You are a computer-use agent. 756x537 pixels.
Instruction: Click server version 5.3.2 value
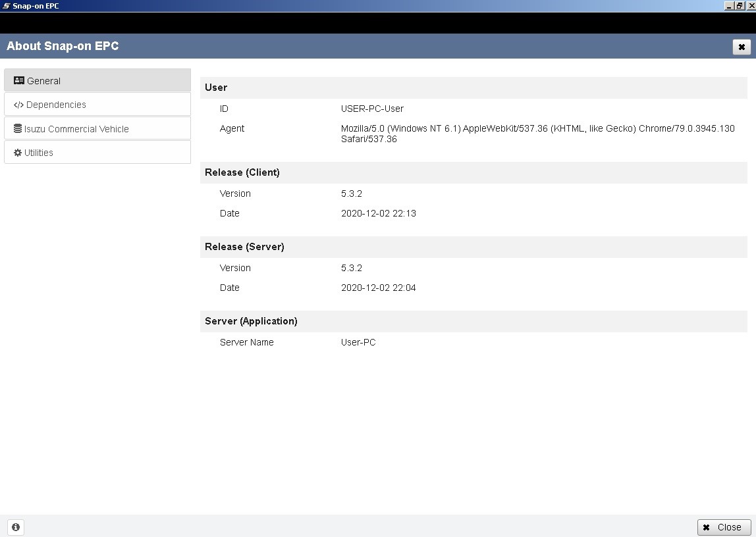point(352,268)
